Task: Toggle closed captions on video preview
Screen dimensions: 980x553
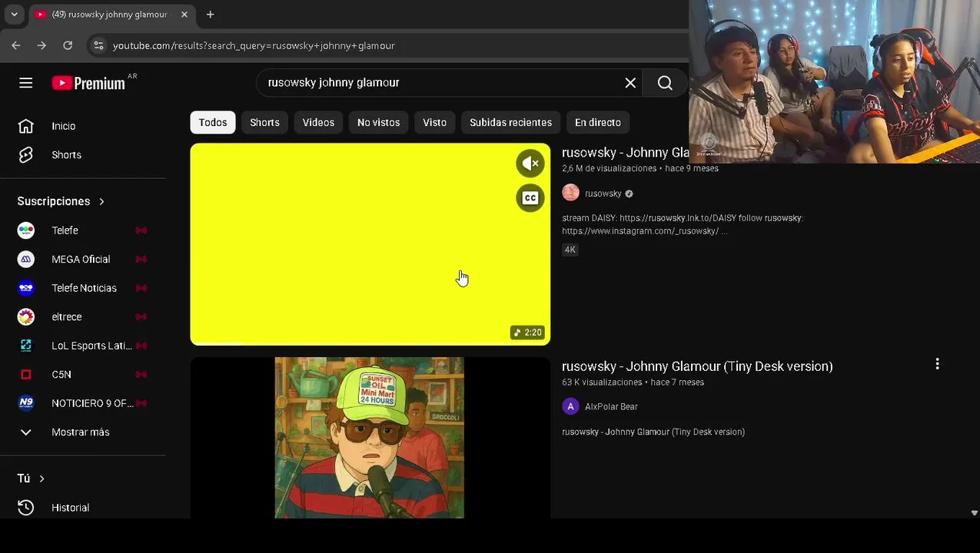Action: click(x=530, y=198)
